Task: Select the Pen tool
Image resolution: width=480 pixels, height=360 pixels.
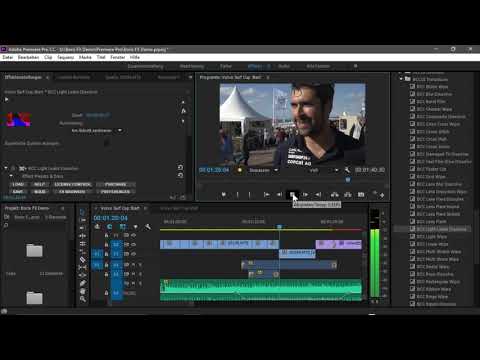Action: pos(82,283)
